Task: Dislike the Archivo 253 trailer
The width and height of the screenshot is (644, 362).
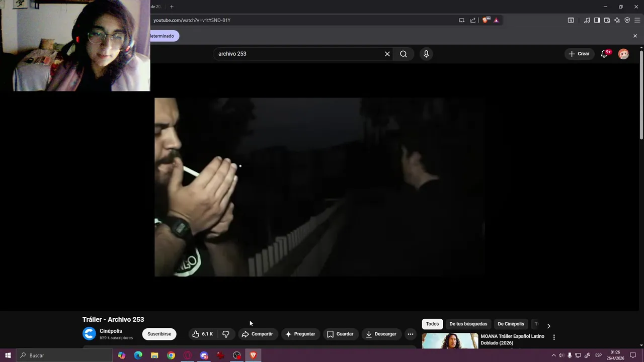Action: [226, 334]
